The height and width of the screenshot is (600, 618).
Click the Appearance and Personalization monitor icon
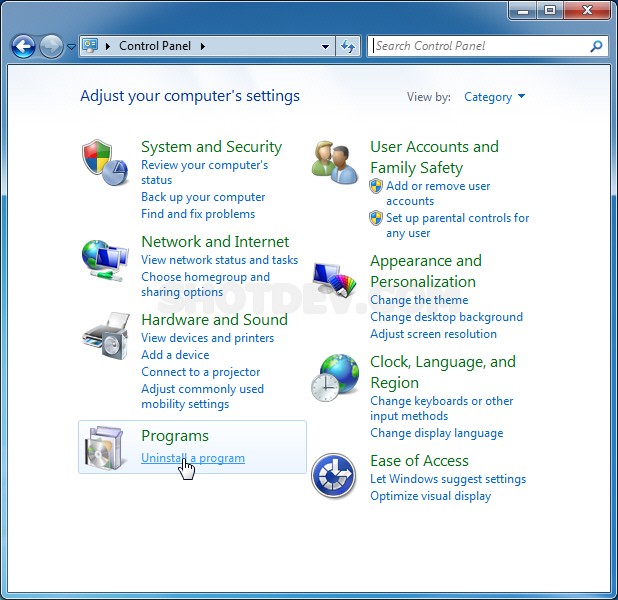334,280
